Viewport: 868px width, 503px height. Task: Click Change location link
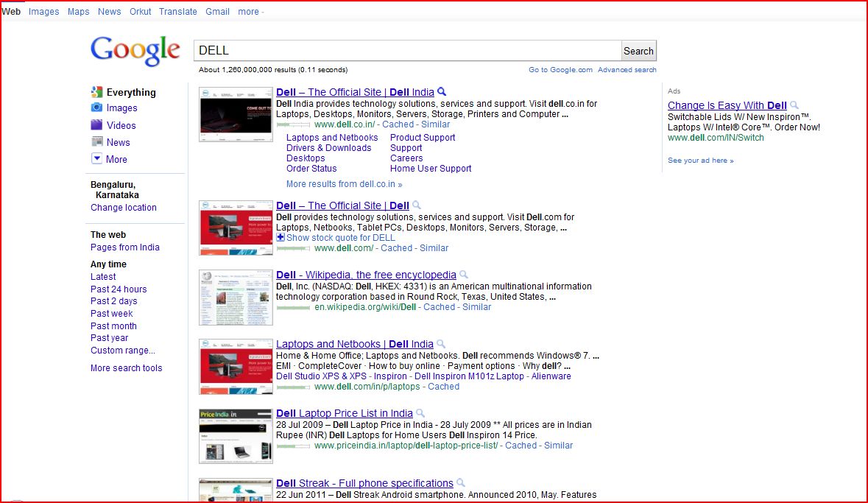coord(124,207)
